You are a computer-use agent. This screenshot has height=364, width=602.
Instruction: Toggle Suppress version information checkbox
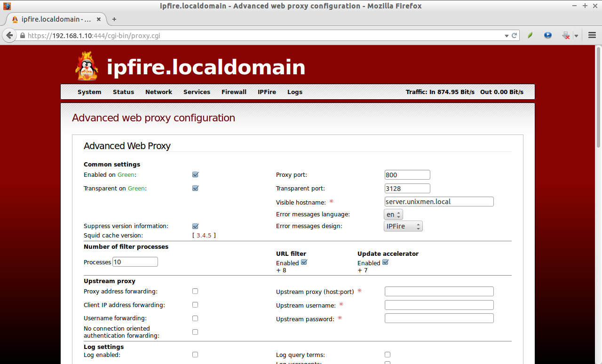195,226
